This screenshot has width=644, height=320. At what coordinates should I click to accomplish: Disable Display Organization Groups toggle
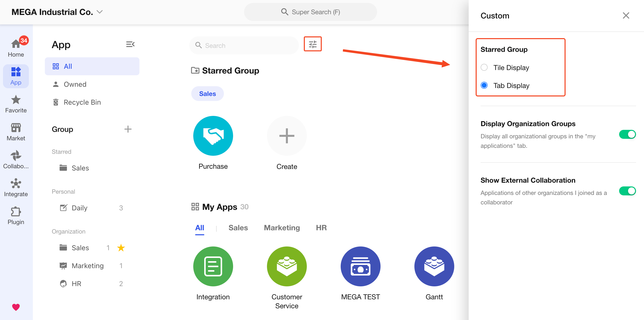tap(627, 134)
